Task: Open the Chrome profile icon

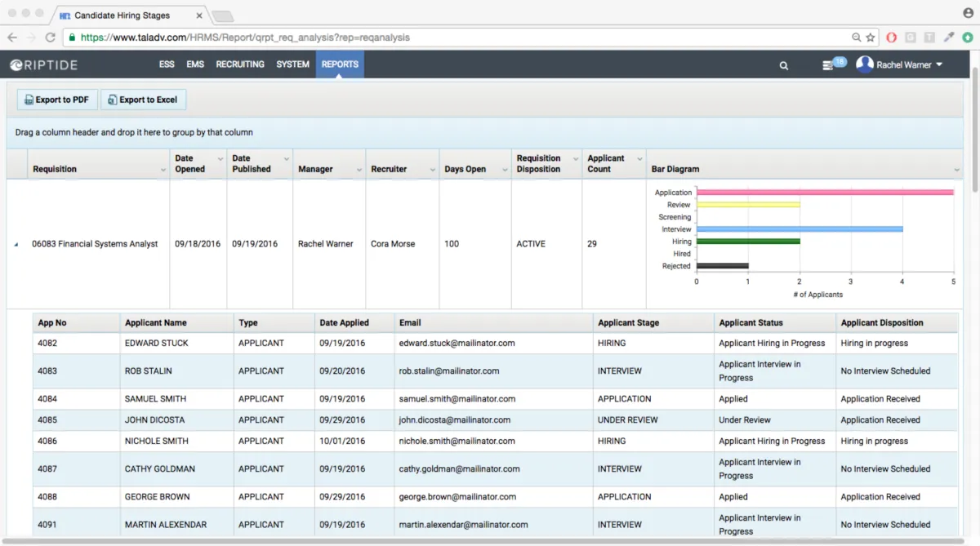Action: (x=969, y=14)
